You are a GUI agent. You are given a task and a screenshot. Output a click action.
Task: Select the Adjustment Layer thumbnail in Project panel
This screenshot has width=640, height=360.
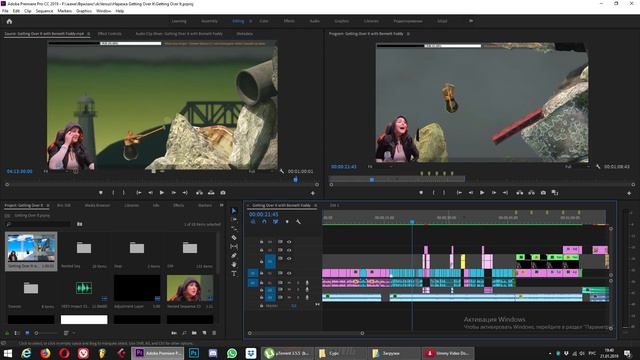pyautogui.click(x=137, y=288)
